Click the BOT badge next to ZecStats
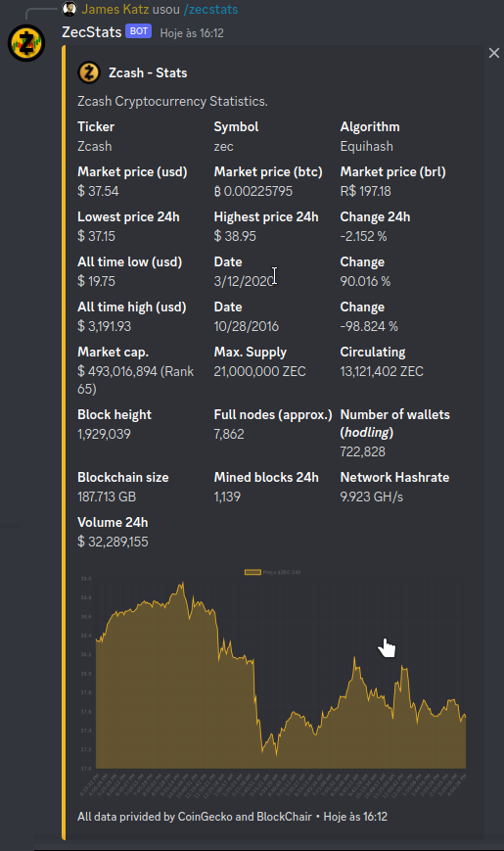 [x=138, y=31]
